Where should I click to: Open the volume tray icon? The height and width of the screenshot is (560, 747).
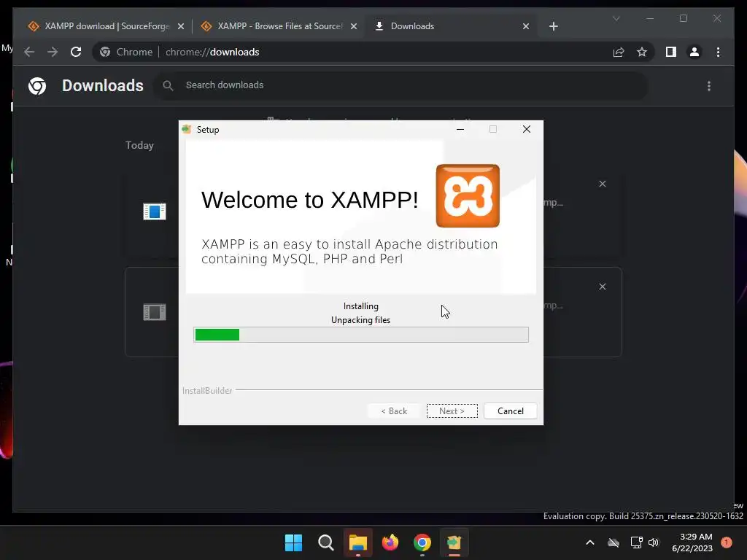pos(654,542)
